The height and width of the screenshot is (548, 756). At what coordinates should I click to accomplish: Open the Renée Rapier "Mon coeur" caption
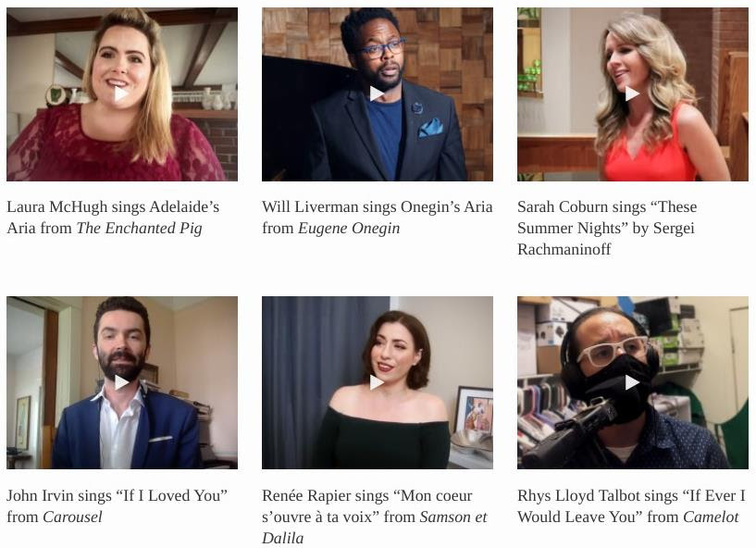tap(375, 517)
